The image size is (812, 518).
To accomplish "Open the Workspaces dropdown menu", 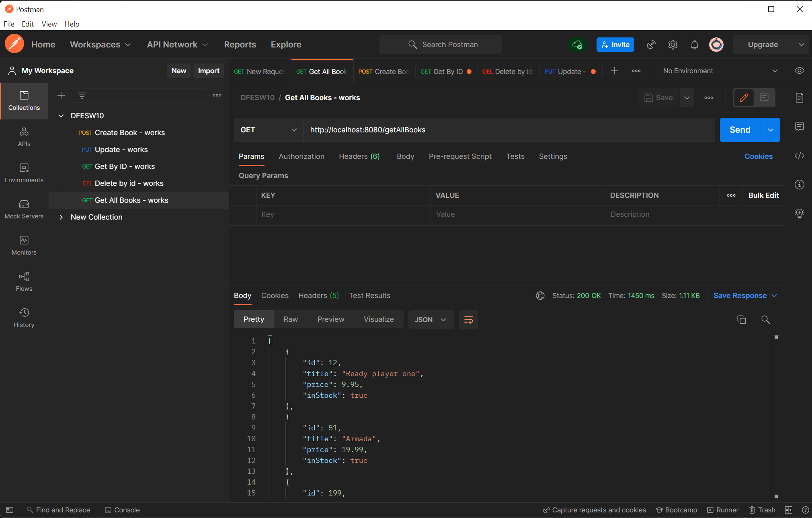I will [100, 45].
